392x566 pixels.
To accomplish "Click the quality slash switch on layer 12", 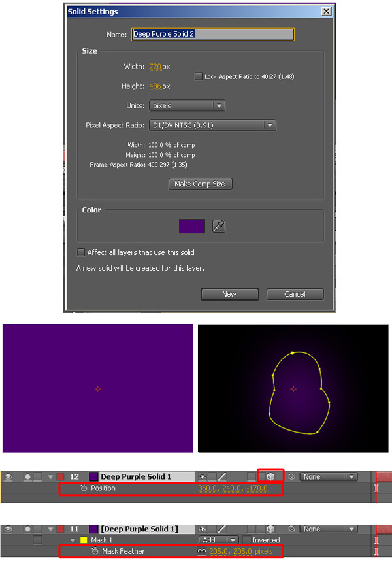I will tap(222, 476).
